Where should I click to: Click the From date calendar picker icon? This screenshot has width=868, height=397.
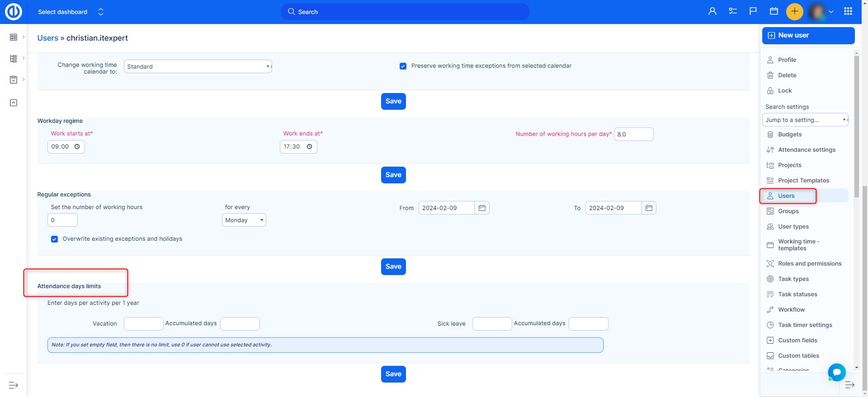(482, 208)
